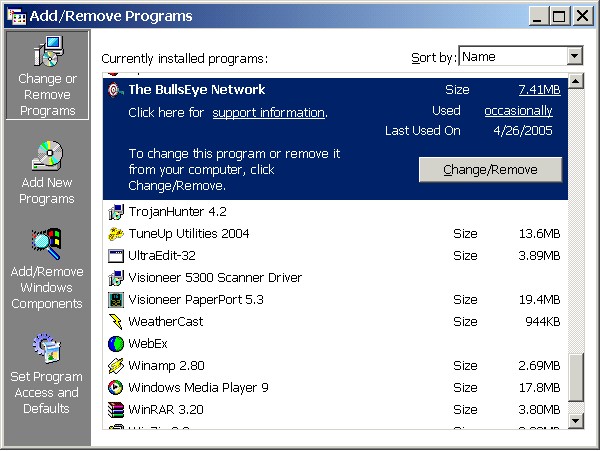Click The BullsEye Network target icon
Image resolution: width=600 pixels, height=451 pixels.
(116, 90)
